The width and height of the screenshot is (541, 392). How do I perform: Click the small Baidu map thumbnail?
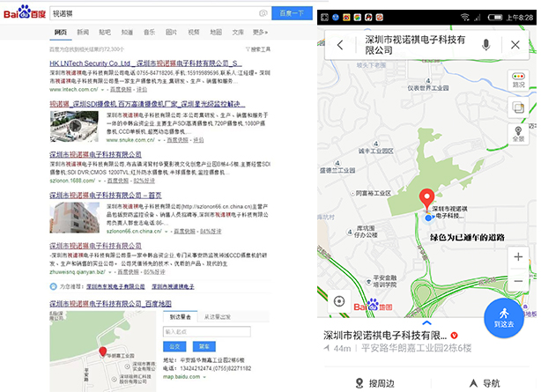(x=103, y=351)
